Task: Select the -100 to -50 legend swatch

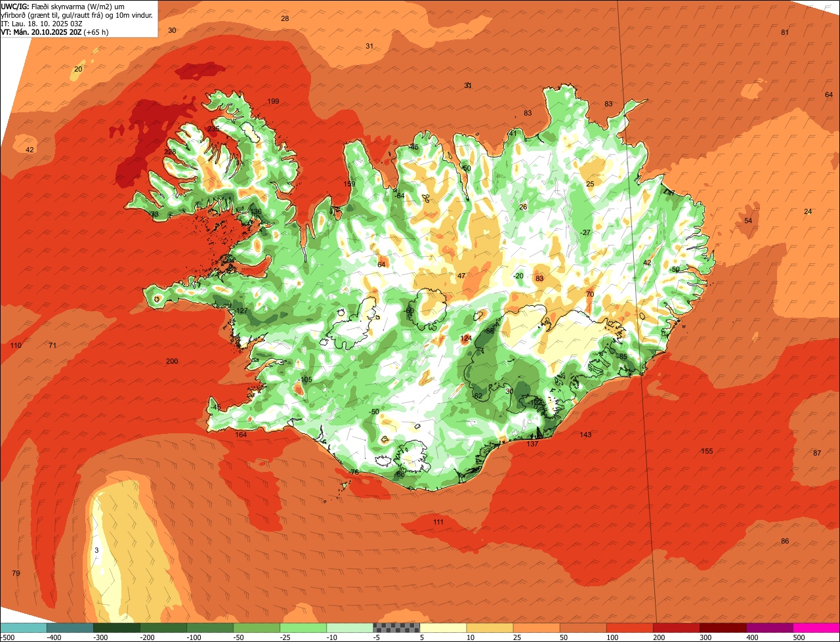Action: tap(209, 628)
